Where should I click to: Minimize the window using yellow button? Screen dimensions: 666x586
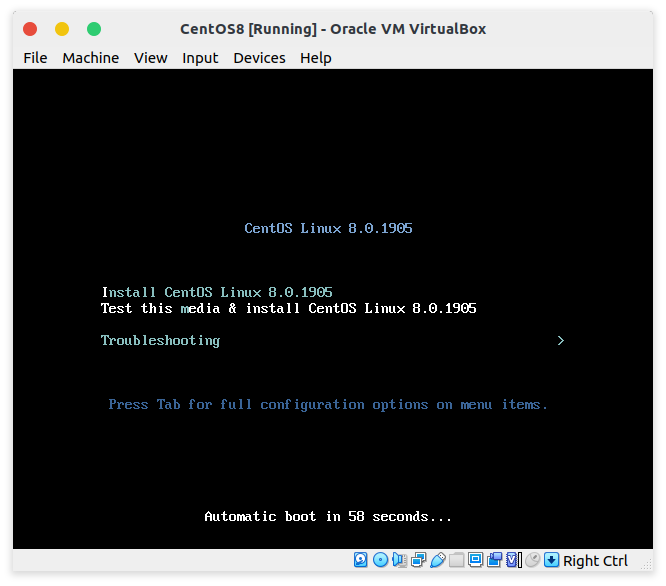pos(62,29)
